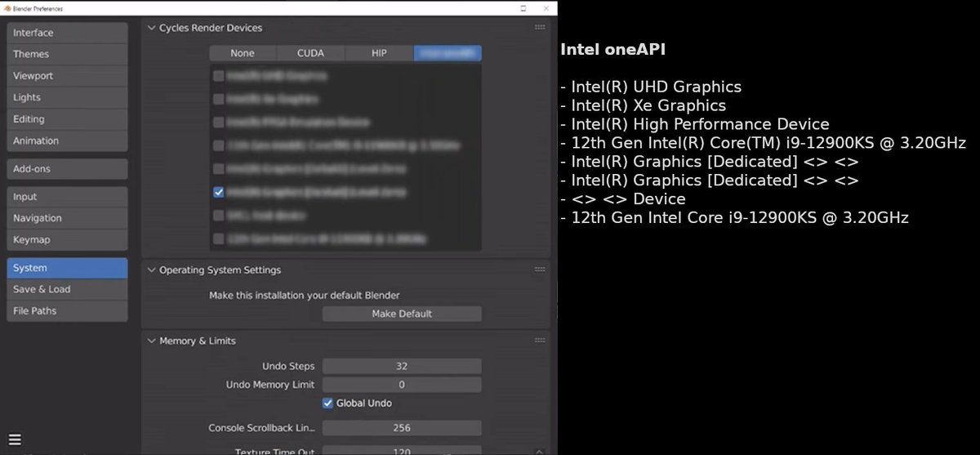Switch to the CUDA device tab
The height and width of the screenshot is (455, 980).
(x=310, y=53)
